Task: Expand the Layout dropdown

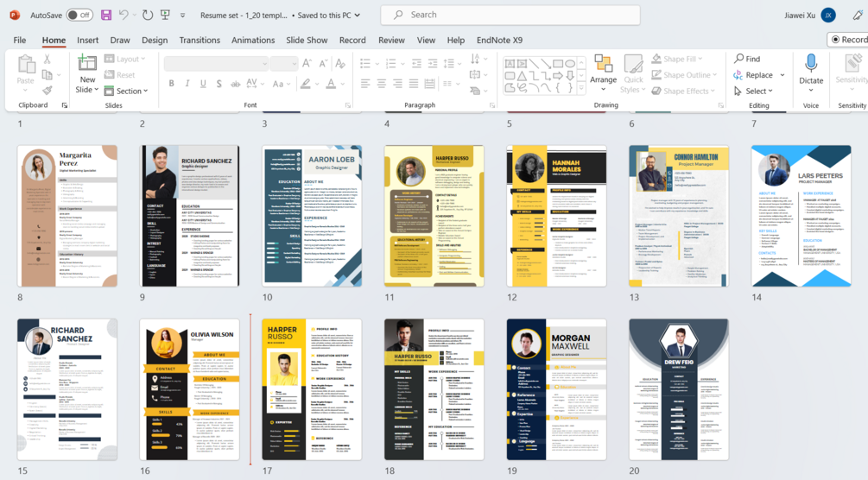Action: [x=125, y=59]
